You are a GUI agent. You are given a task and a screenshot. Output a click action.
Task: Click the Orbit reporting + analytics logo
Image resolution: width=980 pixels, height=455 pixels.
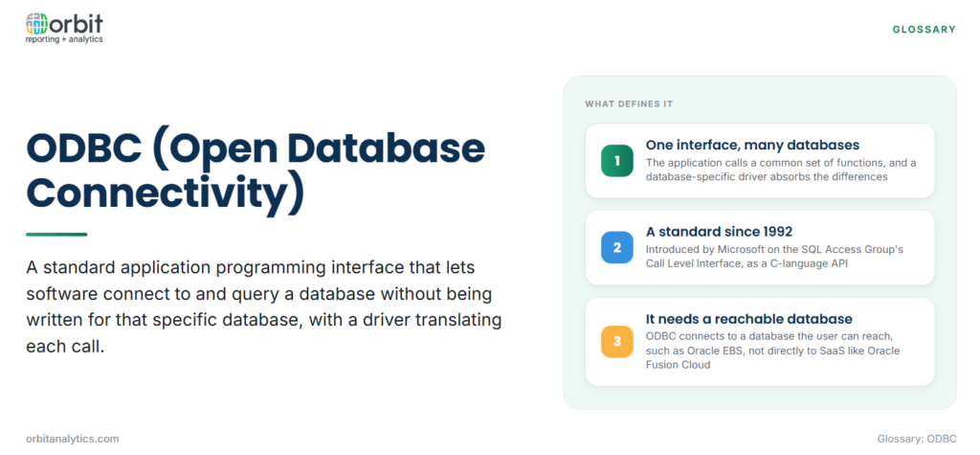[64, 28]
